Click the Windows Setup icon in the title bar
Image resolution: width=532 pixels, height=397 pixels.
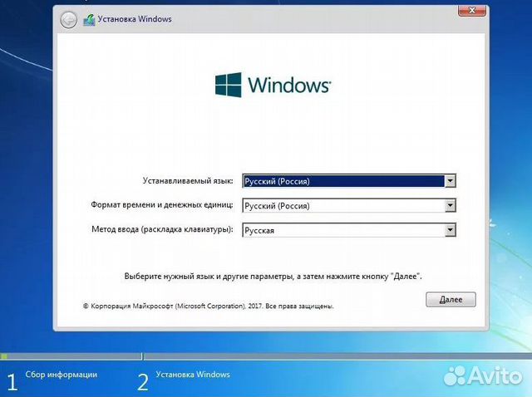(x=89, y=20)
